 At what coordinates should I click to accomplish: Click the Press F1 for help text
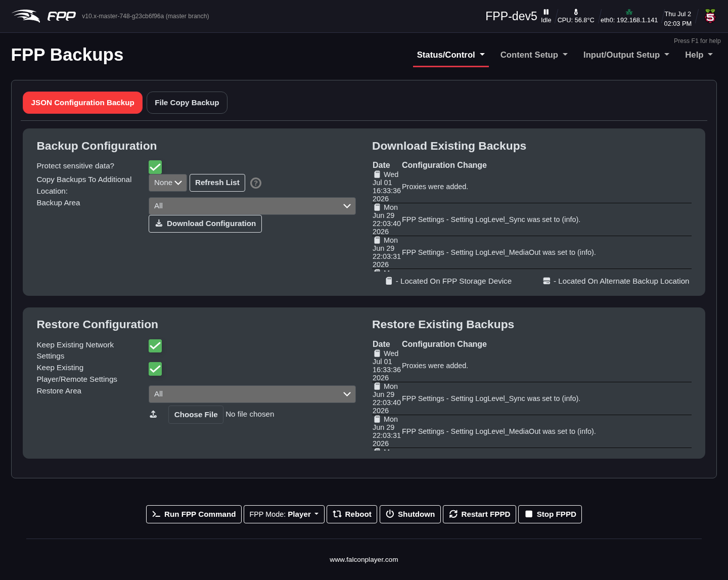[x=697, y=41]
